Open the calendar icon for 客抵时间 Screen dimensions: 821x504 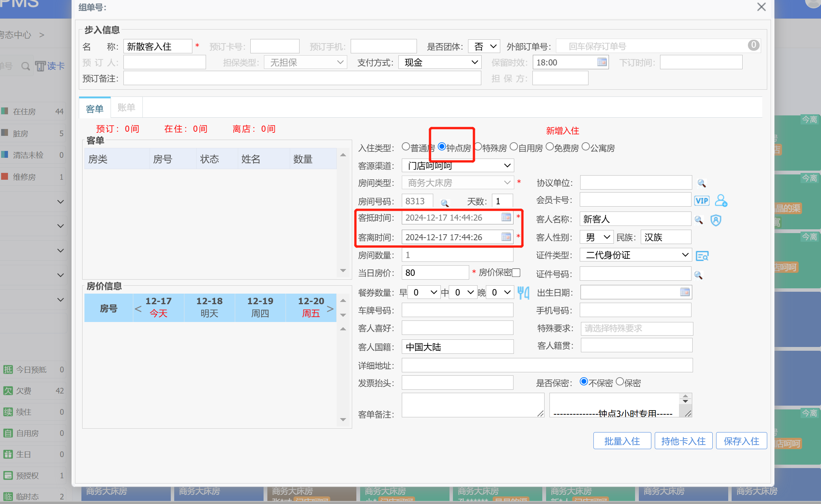point(506,217)
